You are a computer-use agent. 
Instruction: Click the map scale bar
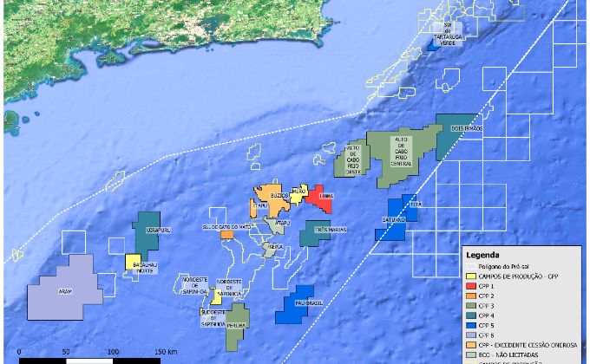[x=87, y=360]
